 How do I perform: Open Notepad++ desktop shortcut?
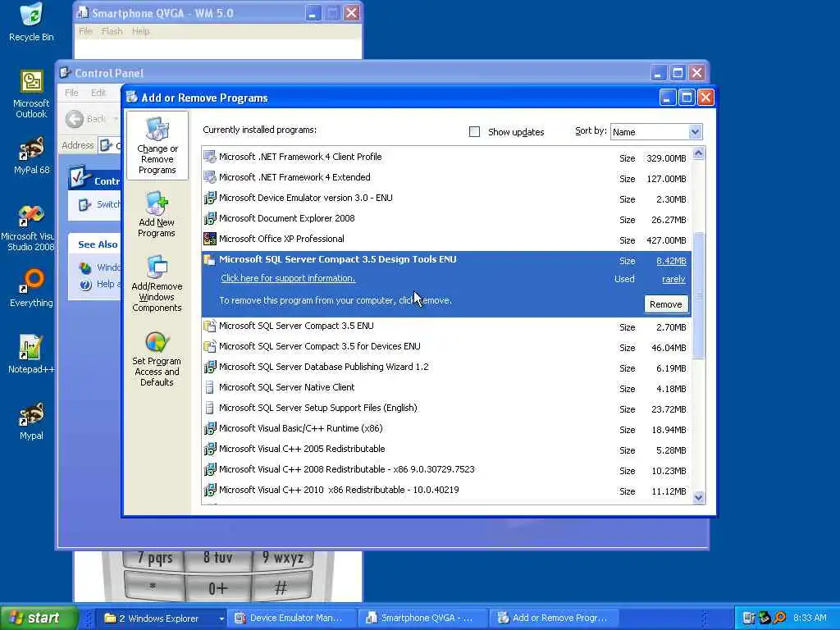tap(31, 354)
